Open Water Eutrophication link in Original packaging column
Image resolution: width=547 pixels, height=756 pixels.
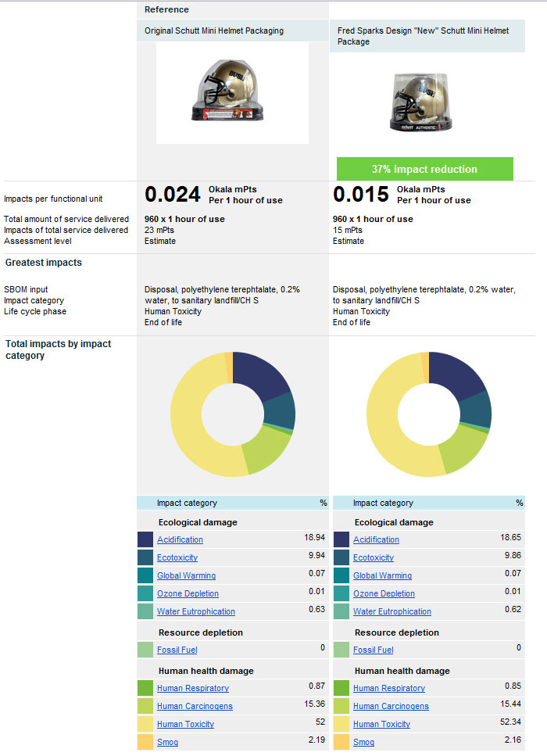pos(195,611)
